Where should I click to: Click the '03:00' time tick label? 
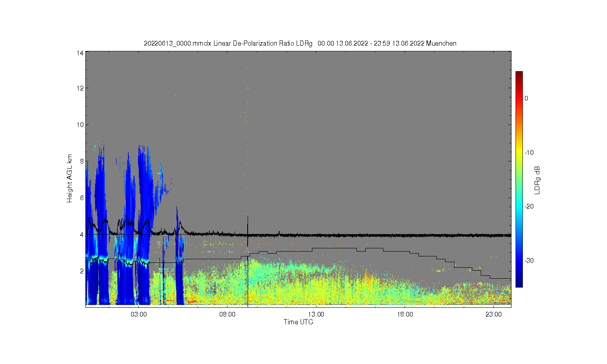point(139,315)
